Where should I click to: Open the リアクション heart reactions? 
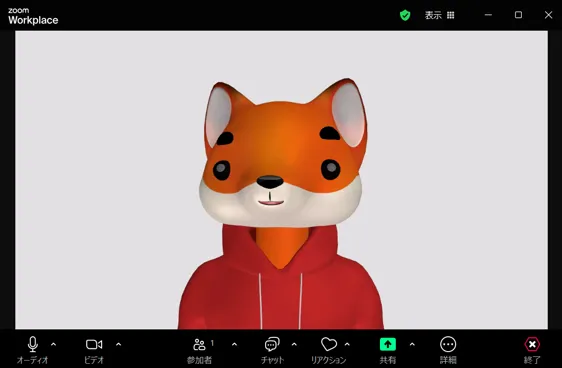[329, 344]
